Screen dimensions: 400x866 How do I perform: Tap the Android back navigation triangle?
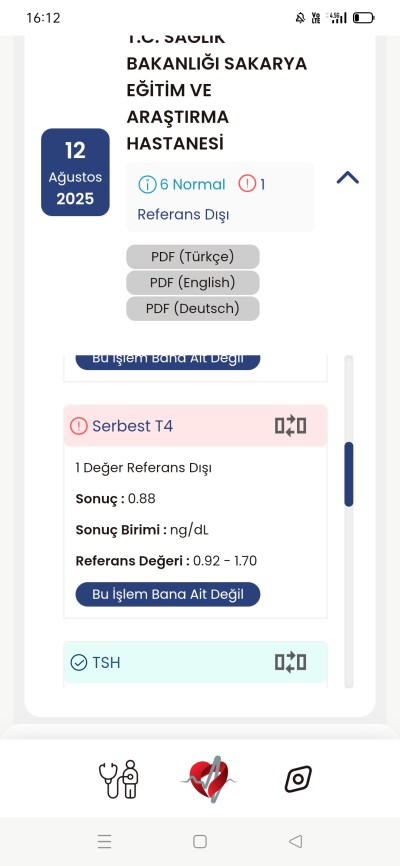[x=295, y=841]
